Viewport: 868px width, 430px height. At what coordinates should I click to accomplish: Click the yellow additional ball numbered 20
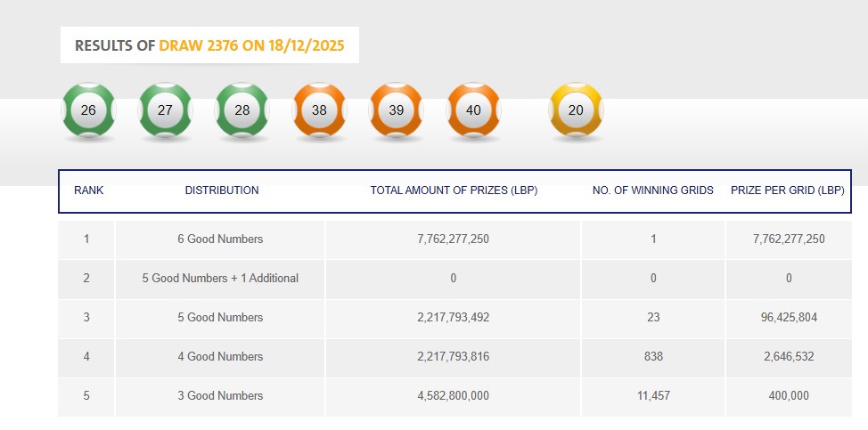576,111
